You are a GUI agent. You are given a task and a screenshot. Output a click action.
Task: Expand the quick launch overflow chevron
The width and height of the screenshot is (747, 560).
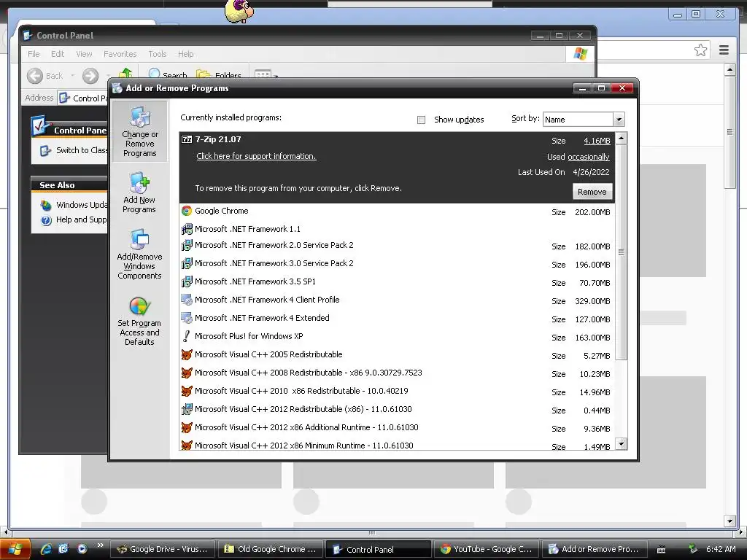pos(100,545)
